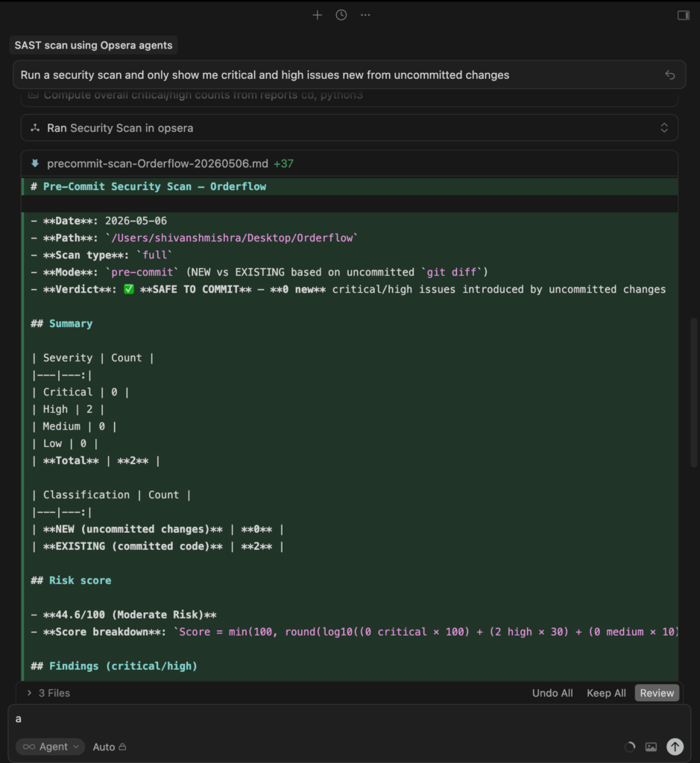Click the Findings (critical/high) heading
700x763 pixels.
point(114,666)
